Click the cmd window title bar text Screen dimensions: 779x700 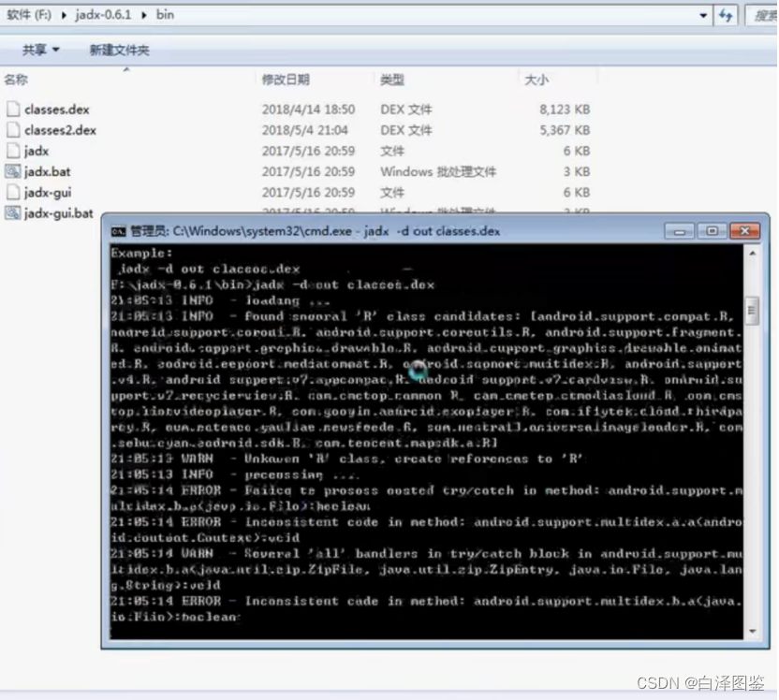pos(315,231)
